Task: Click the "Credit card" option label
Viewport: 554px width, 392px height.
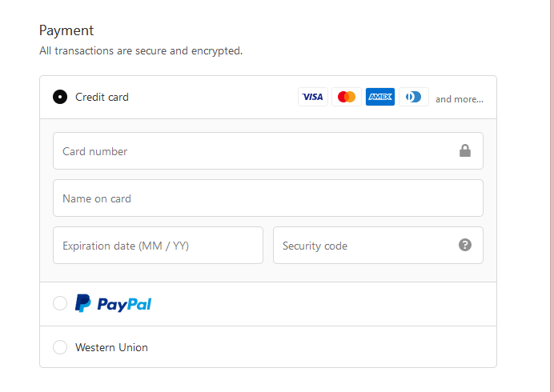Action: tap(102, 97)
